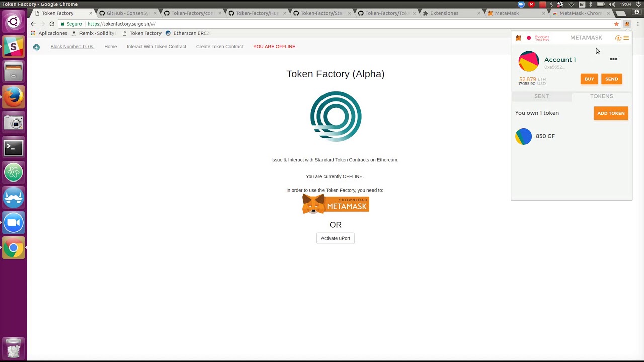Switch to the Extensiones browser tab
This screenshot has width=644, height=362.
tap(451, 13)
